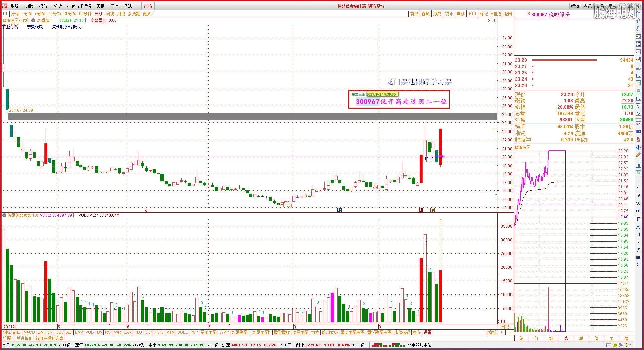
Task: Click the F5 sidebar icon
Action: pyautogui.click(x=638, y=165)
